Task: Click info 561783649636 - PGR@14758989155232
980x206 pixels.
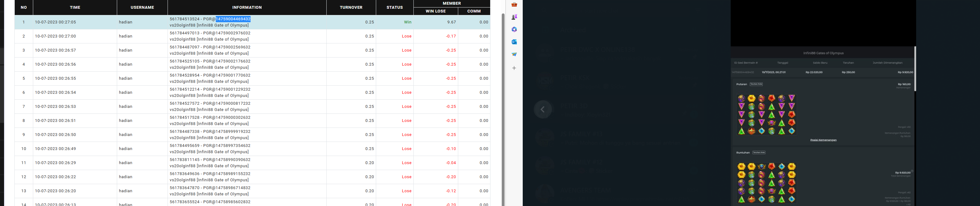Action: [210, 174]
